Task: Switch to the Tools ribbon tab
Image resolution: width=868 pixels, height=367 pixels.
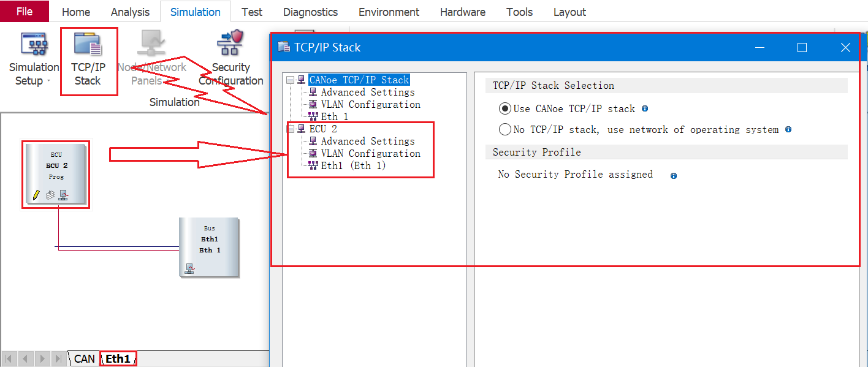Action: (519, 12)
